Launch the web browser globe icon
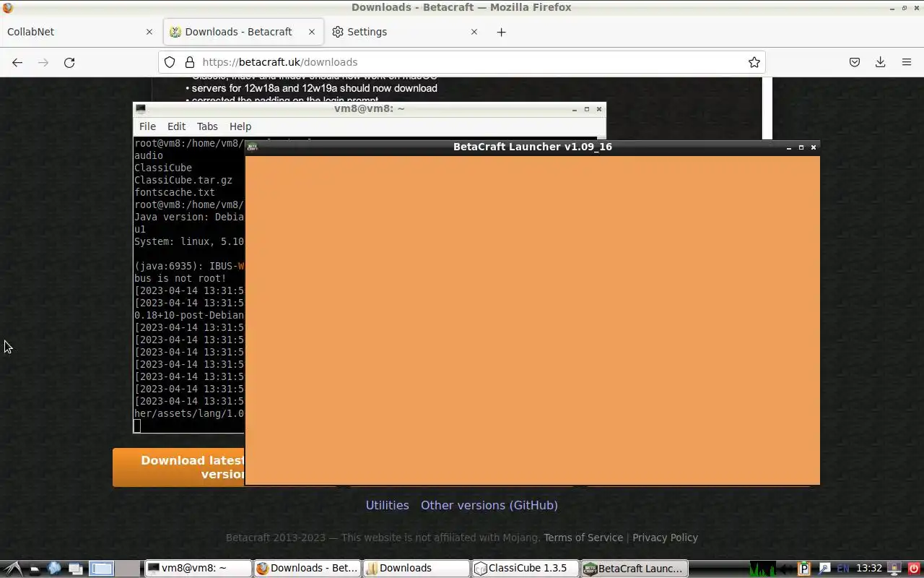This screenshot has height=578, width=924. 54,569
